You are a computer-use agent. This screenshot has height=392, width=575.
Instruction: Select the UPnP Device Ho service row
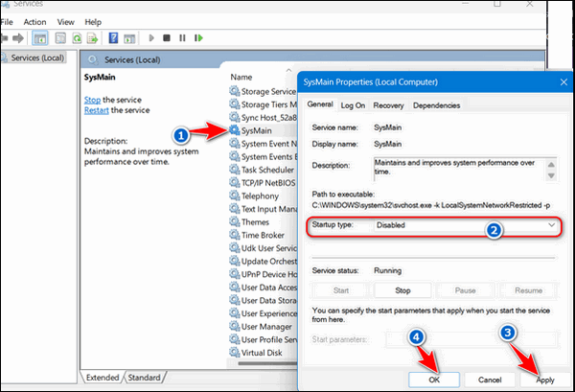263,274
